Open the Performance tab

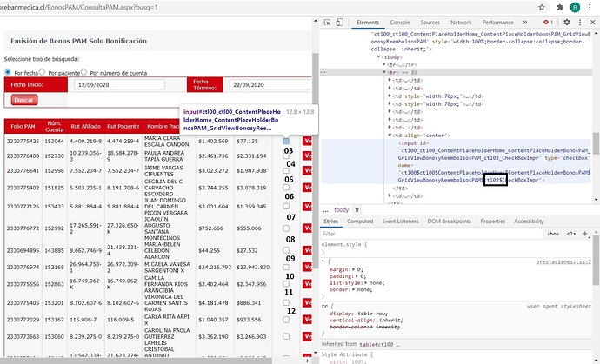(x=498, y=23)
